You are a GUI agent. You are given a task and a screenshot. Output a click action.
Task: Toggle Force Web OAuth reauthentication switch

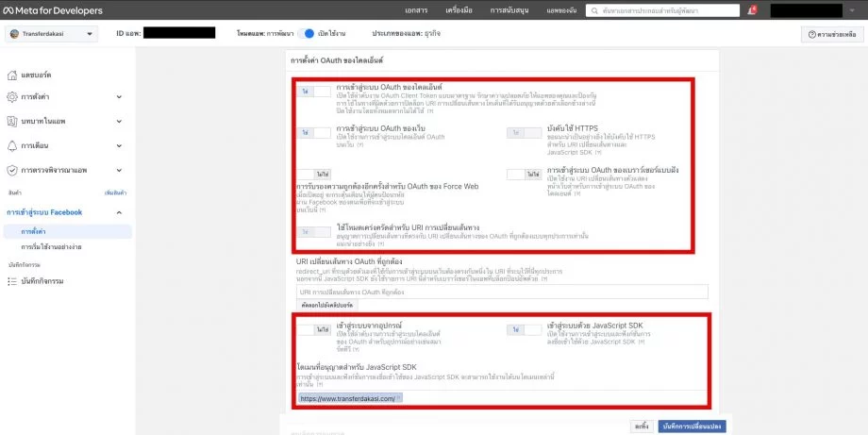313,175
